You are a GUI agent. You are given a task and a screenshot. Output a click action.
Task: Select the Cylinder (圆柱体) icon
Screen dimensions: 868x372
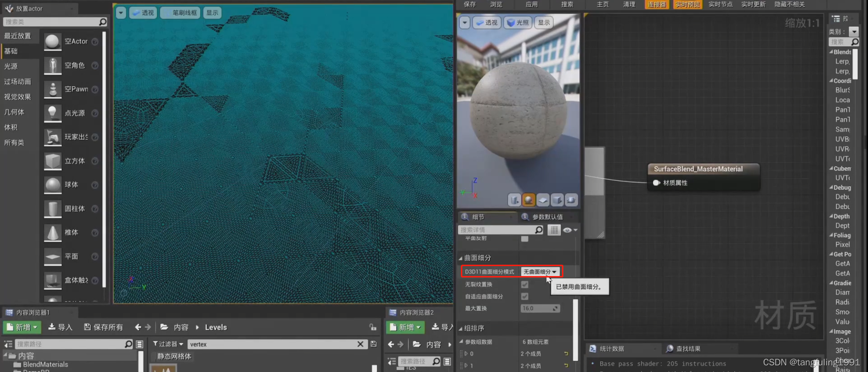pyautogui.click(x=52, y=209)
